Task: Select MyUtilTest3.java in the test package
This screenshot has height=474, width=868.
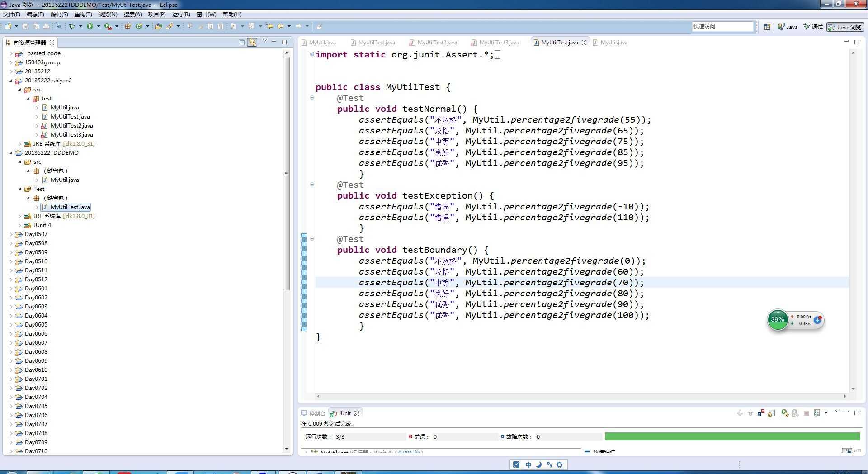Action: click(67, 135)
